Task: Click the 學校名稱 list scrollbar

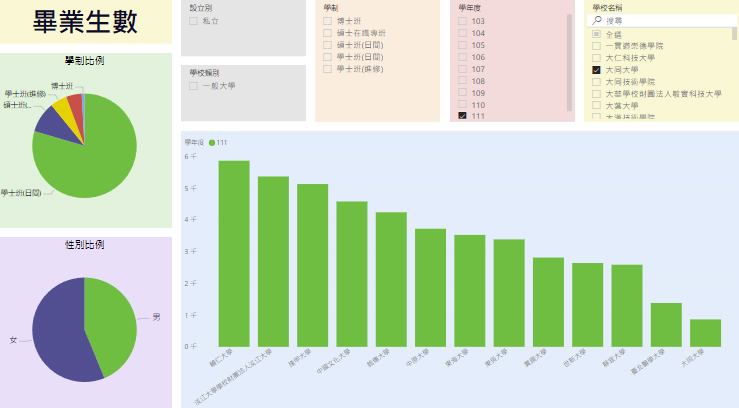Action: 734,33
